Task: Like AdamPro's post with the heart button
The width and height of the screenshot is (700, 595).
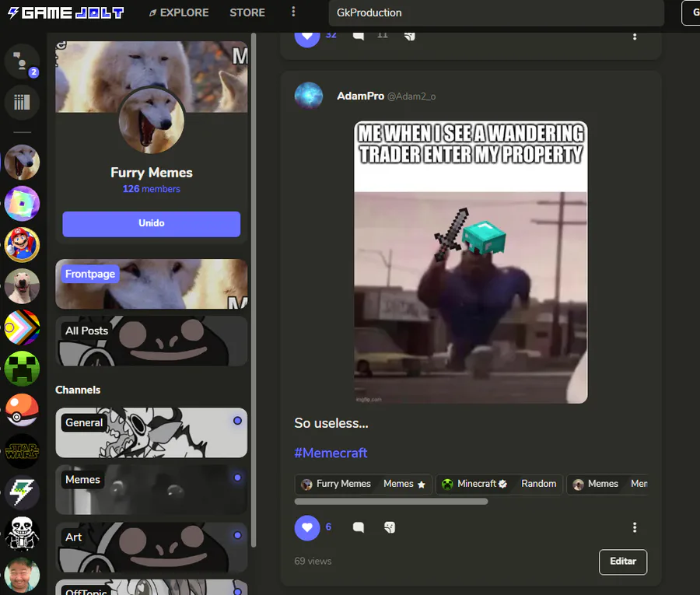Action: tap(307, 527)
